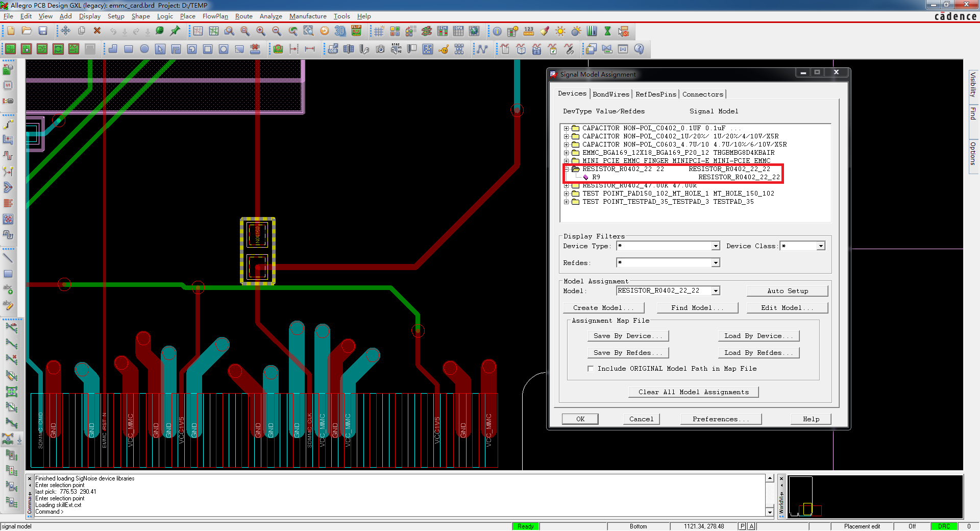
Task: Click the Measure 123 ruler icon
Action: tap(529, 31)
